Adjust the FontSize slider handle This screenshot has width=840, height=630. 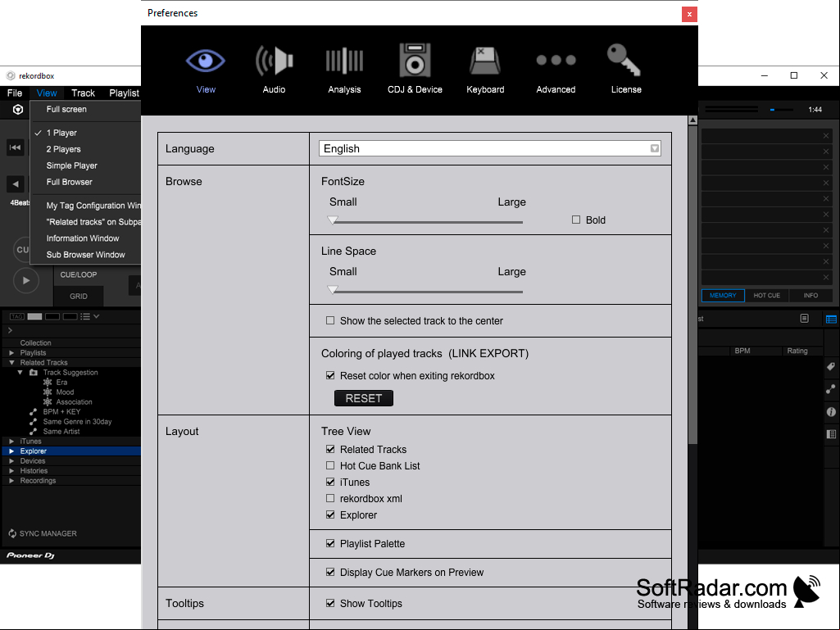pos(333,220)
